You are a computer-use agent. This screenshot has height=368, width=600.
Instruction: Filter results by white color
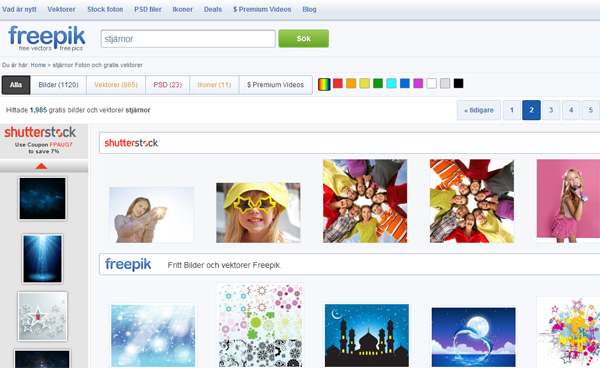click(431, 83)
